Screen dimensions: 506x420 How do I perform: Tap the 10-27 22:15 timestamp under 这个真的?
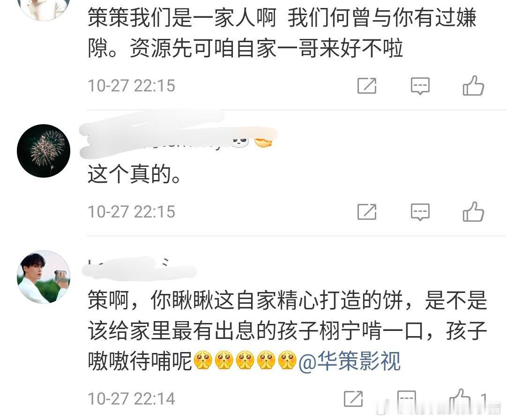coord(131,212)
